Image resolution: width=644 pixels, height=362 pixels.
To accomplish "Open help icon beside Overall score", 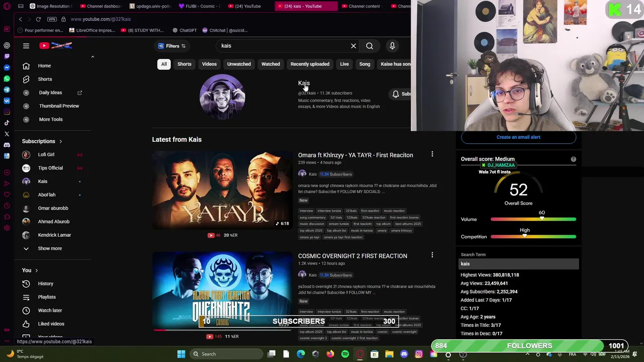I will click(573, 159).
